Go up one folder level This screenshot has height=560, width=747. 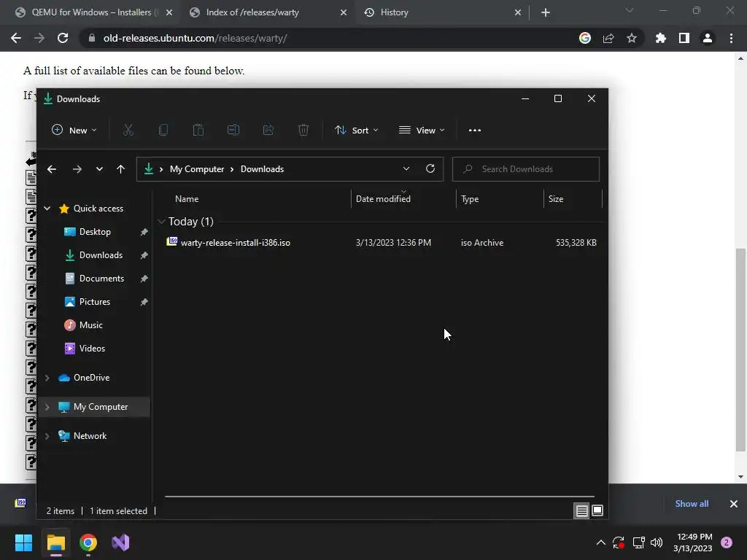pos(120,169)
